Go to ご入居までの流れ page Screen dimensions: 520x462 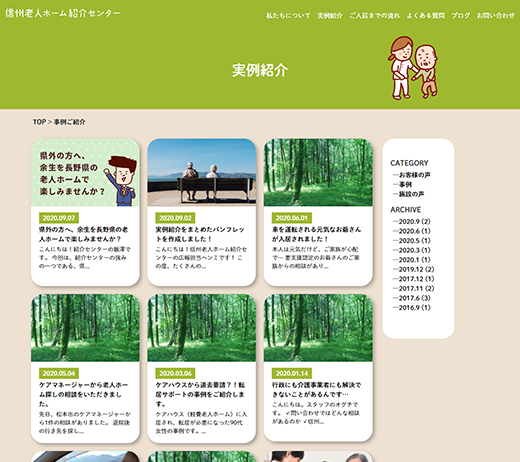pos(374,16)
